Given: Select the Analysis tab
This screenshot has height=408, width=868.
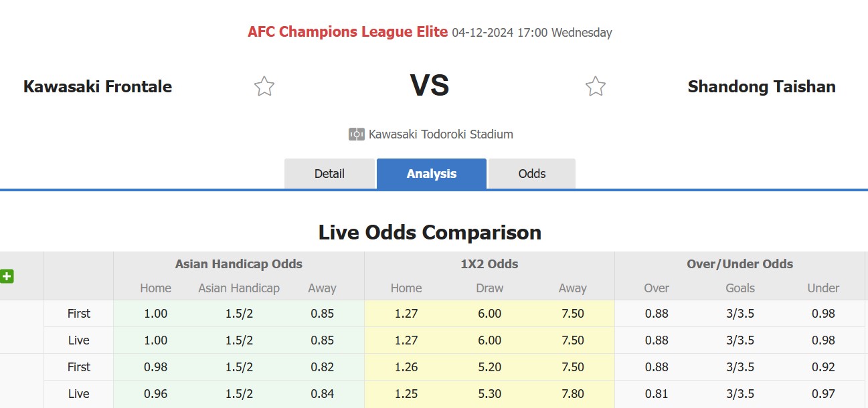Looking at the screenshot, I should (432, 174).
